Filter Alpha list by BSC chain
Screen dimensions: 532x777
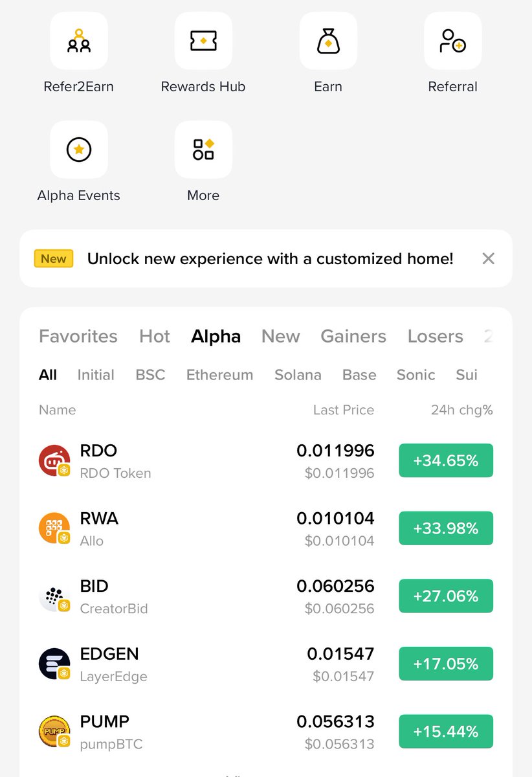tap(150, 375)
